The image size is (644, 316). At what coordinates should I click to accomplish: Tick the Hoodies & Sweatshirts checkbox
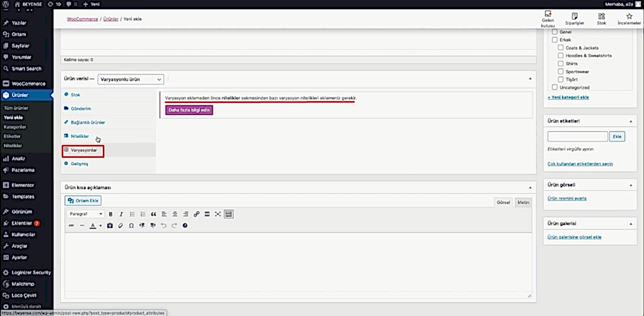click(x=561, y=56)
